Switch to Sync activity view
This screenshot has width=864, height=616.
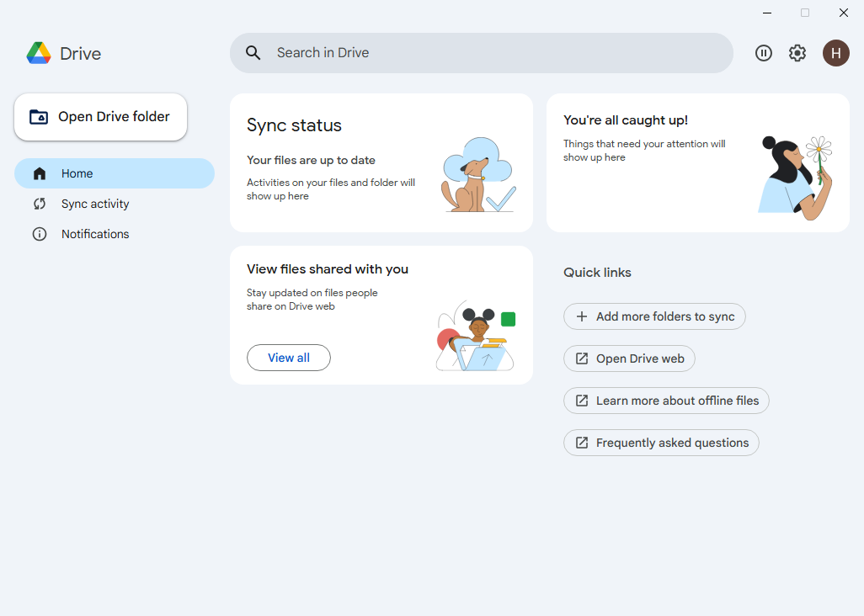[95, 203]
